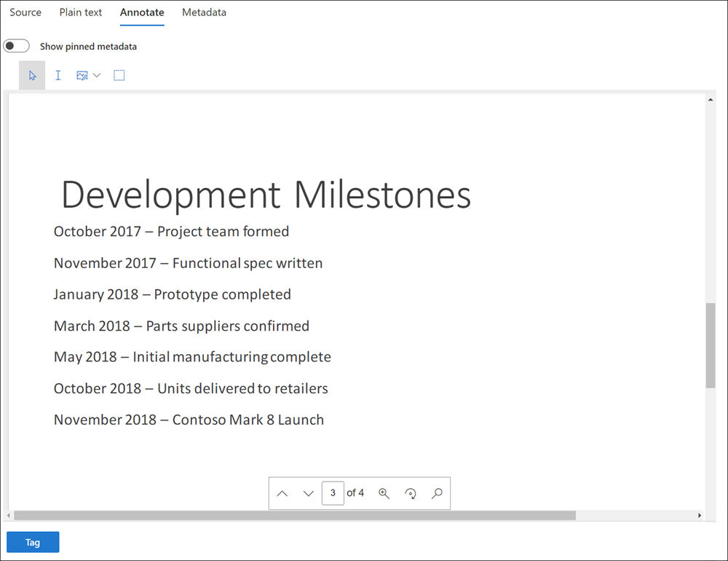Image resolution: width=728 pixels, height=561 pixels.
Task: Open search with the magnifying glass icon
Action: tap(437, 493)
